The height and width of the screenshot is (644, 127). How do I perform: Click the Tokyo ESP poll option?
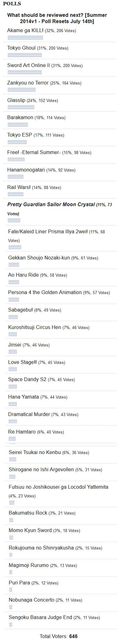[x=35, y=135]
